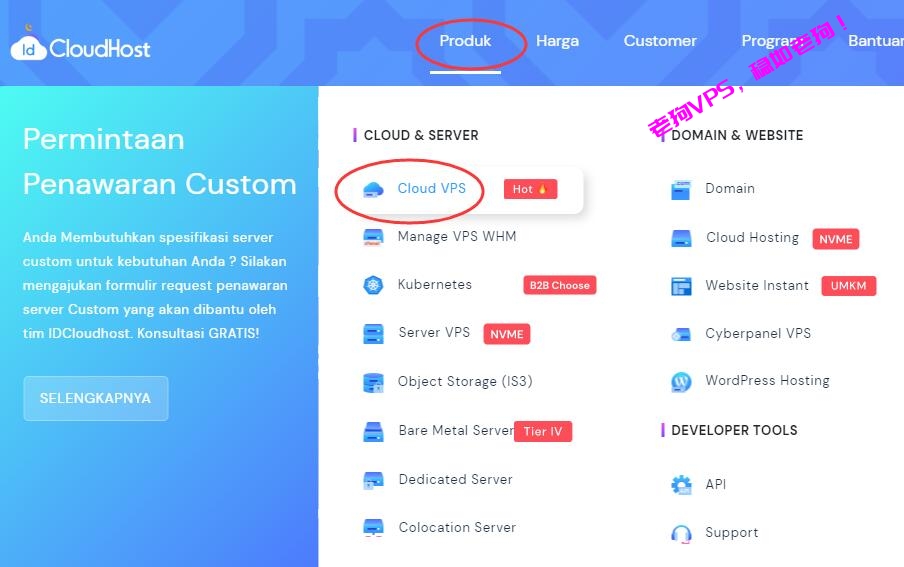Open the Bare Metal Server link
This screenshot has width=904, height=567.
coord(456,431)
